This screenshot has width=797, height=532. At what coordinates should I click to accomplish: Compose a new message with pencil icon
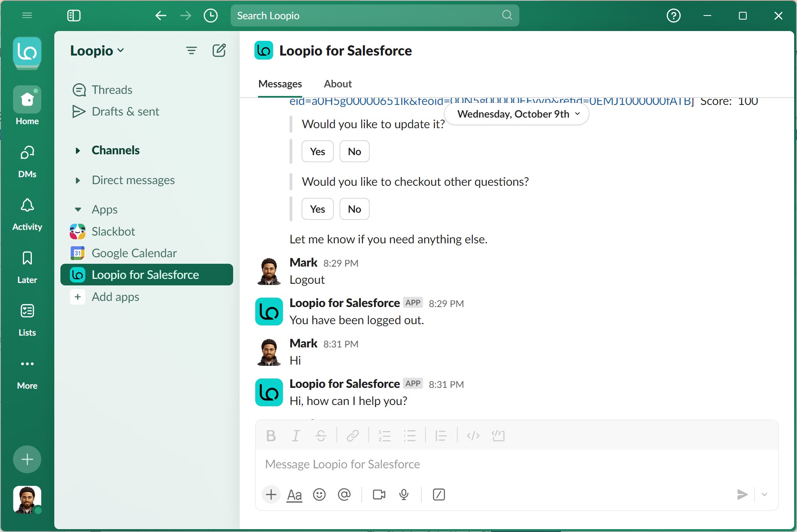coord(219,50)
